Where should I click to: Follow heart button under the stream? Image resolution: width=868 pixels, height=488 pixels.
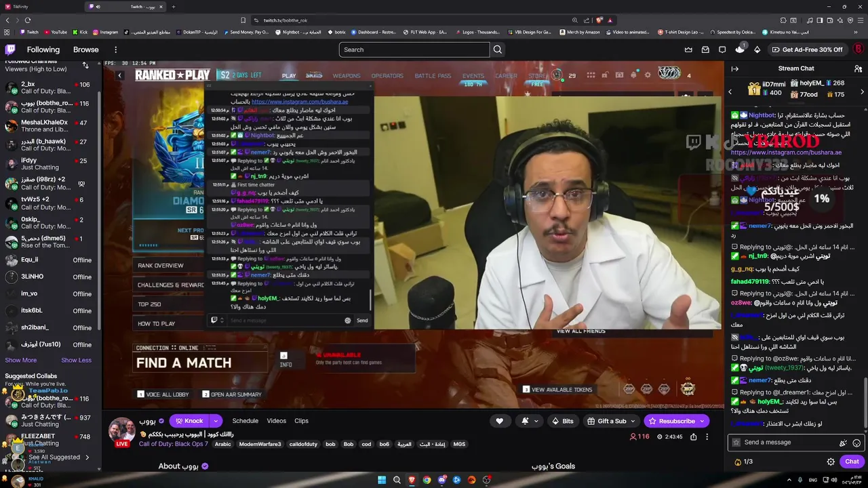(499, 421)
